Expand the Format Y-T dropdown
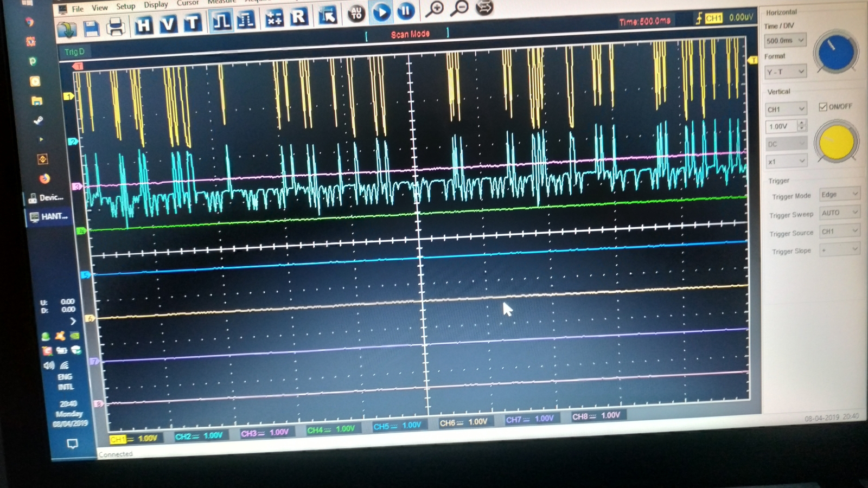 pos(786,72)
